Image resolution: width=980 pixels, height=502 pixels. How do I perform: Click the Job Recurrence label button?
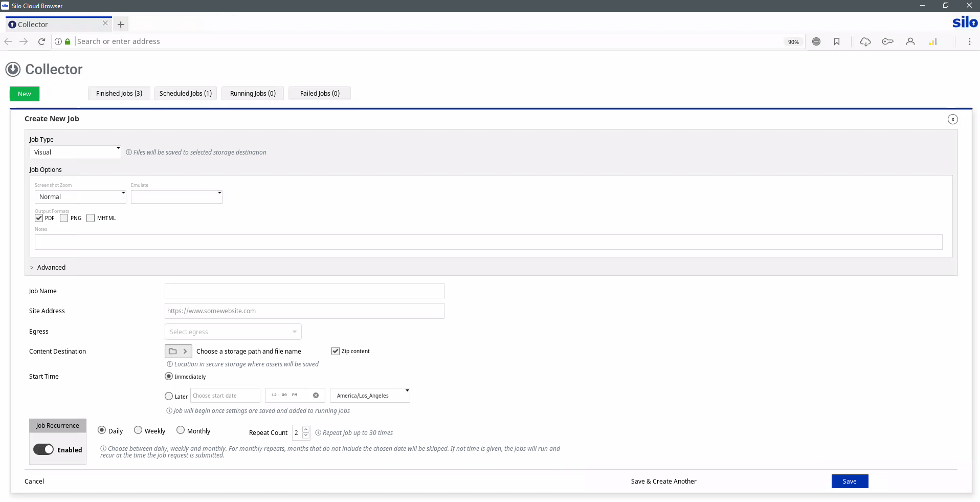[x=58, y=425]
